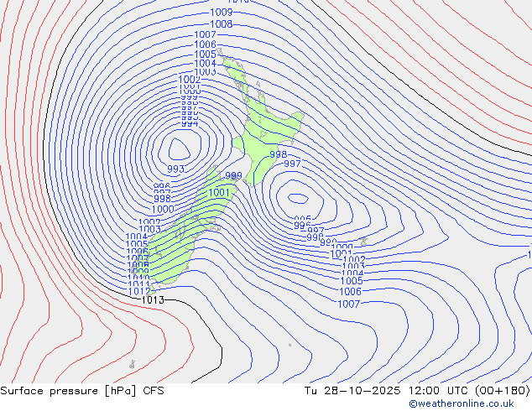Image resolution: width=532 pixels, height=411 pixels.
Task: Click the 1005 label in the southeastern ocean
Action: pos(352,281)
